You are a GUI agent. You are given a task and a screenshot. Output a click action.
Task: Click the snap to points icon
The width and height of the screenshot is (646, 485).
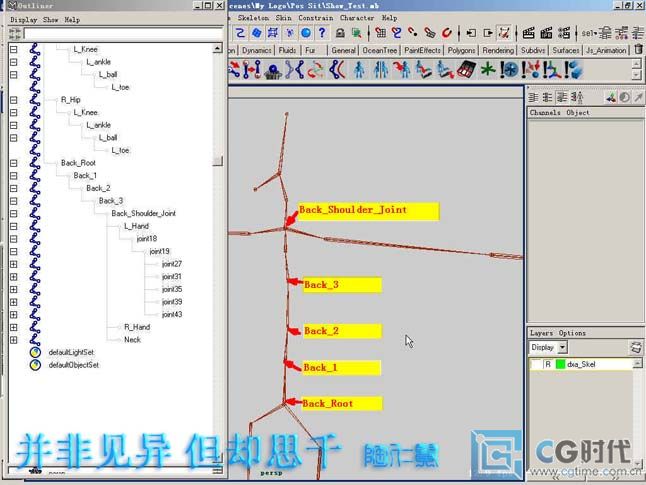(413, 33)
